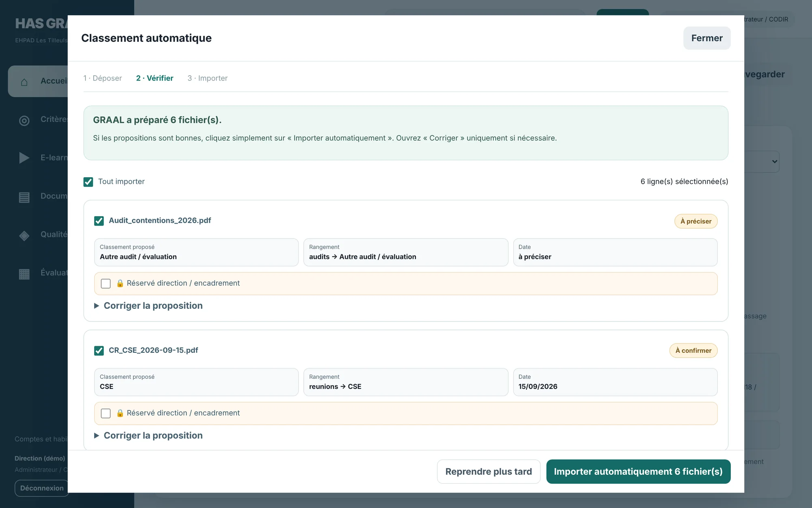Viewport: 812px width, 508px height.
Task: Go to step 3 Importer
Action: (207, 78)
